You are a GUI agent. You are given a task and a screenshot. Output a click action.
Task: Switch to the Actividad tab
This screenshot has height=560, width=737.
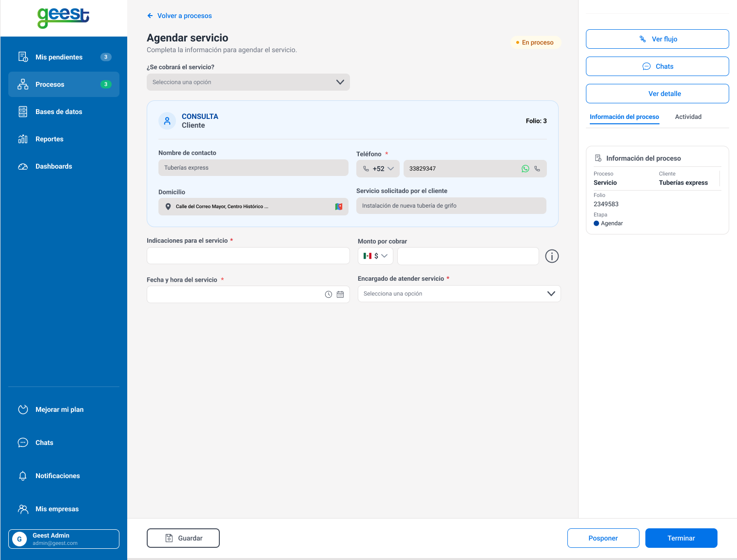(x=688, y=117)
